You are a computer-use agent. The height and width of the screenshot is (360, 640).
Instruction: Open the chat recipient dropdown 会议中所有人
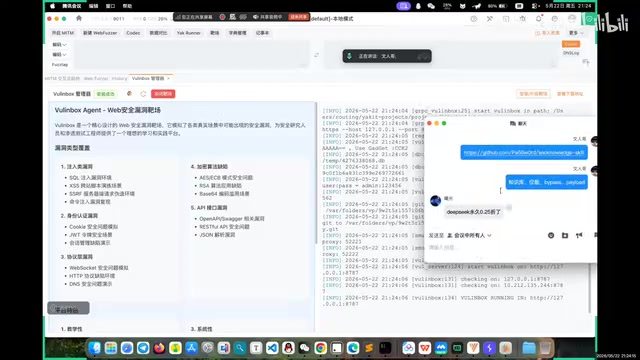[469, 236]
